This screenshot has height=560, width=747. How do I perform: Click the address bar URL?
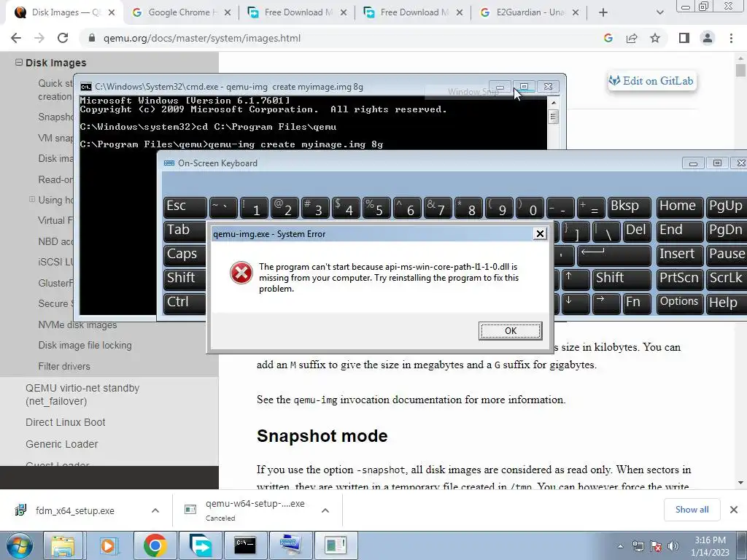tap(202, 38)
